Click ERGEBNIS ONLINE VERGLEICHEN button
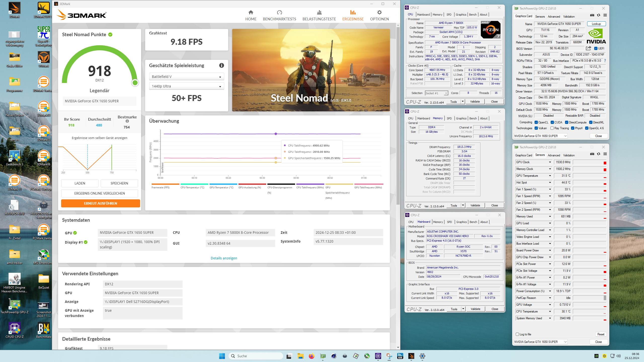This screenshot has width=644, height=362. pyautogui.click(x=100, y=193)
